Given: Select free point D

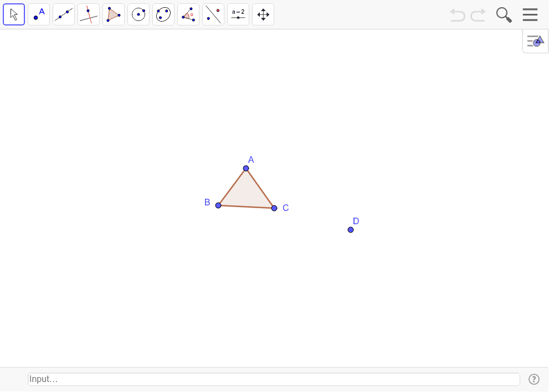Looking at the screenshot, I should point(351,230).
